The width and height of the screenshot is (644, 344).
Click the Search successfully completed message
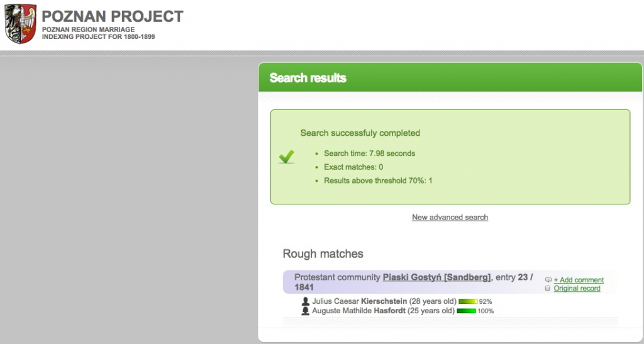360,133
